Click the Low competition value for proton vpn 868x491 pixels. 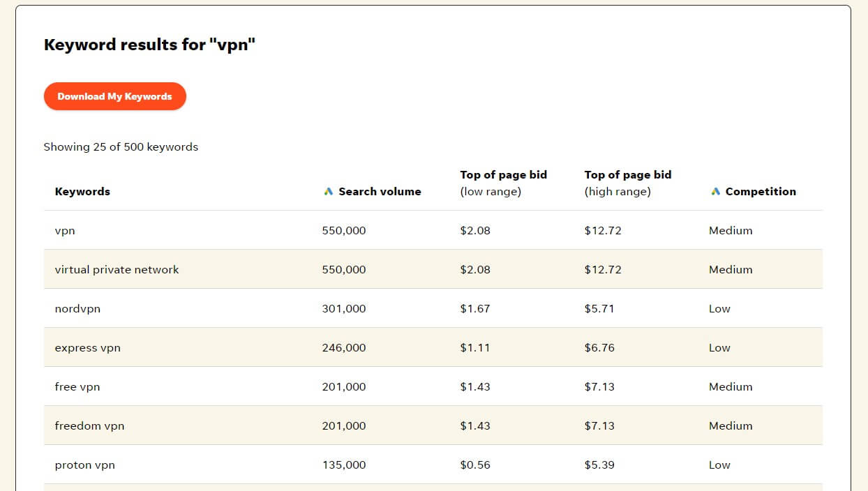coord(719,465)
